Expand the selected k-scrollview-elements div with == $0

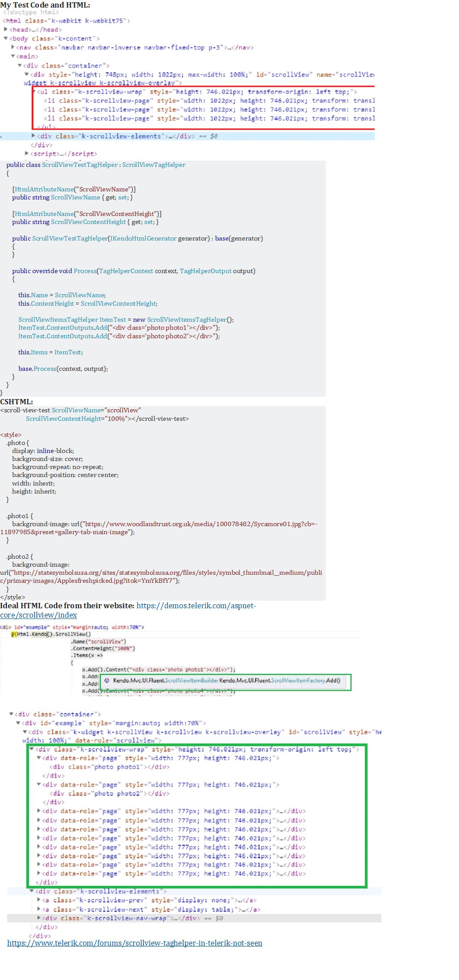(x=33, y=136)
